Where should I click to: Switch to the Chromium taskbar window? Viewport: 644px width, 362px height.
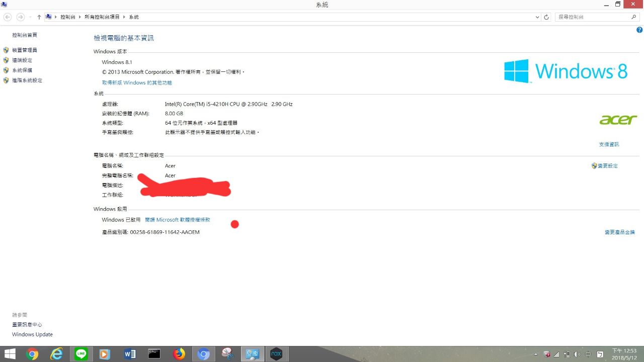pyautogui.click(x=203, y=354)
